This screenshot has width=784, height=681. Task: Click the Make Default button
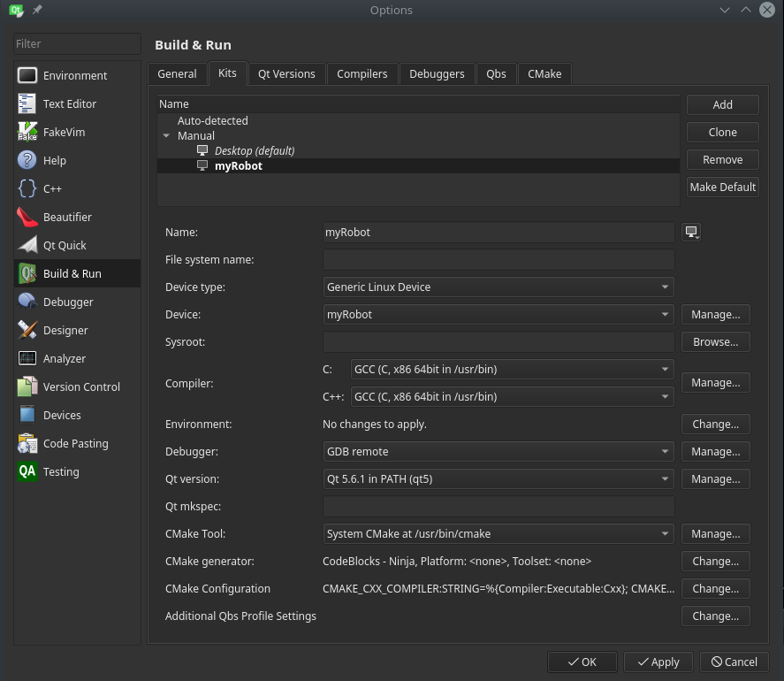click(x=722, y=187)
